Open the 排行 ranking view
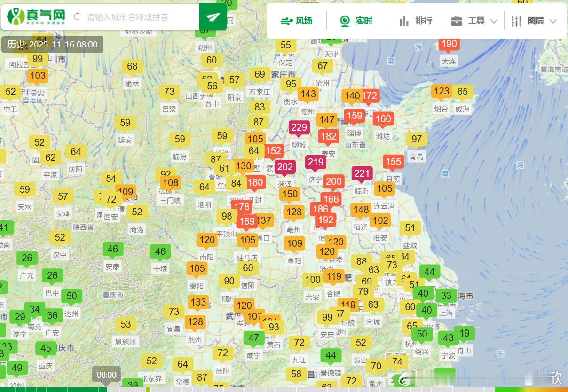Screen dimensions: 568x392 coord(416,21)
